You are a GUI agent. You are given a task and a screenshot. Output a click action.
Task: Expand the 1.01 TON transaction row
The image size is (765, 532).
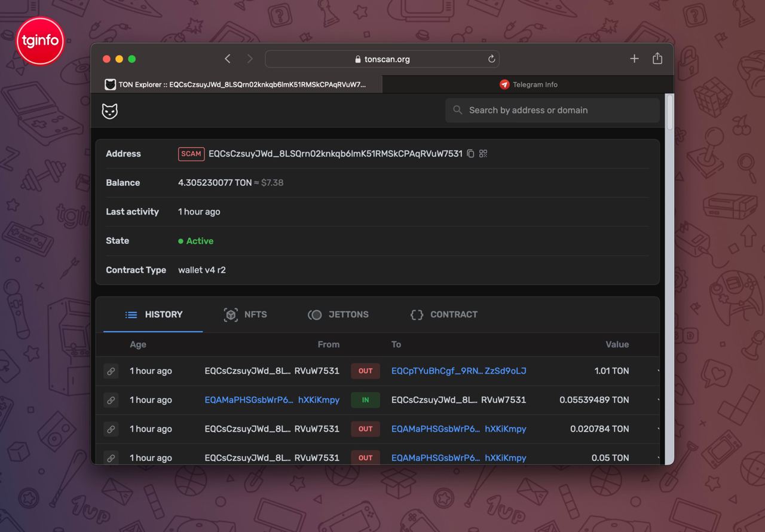658,371
